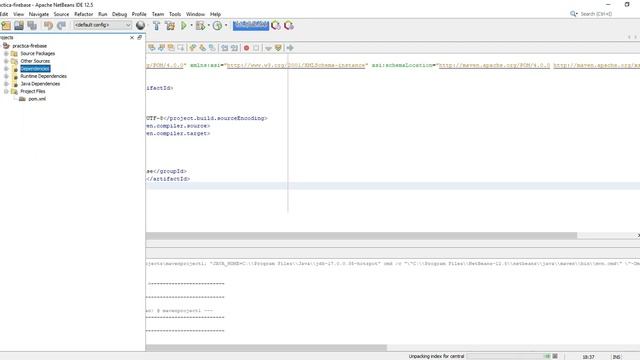Cancel the index unpacking task icon
640x360 pixels.
click(555, 356)
